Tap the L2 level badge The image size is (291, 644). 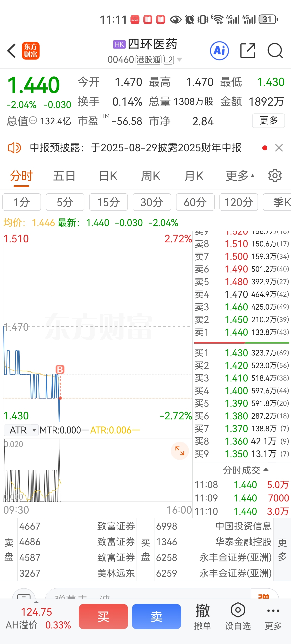pyautogui.click(x=168, y=59)
